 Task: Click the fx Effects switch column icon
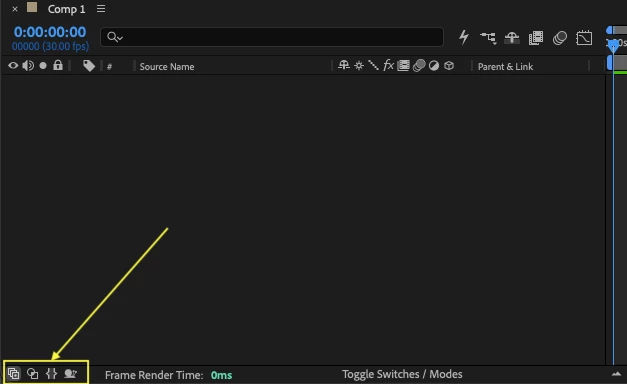[x=388, y=65]
